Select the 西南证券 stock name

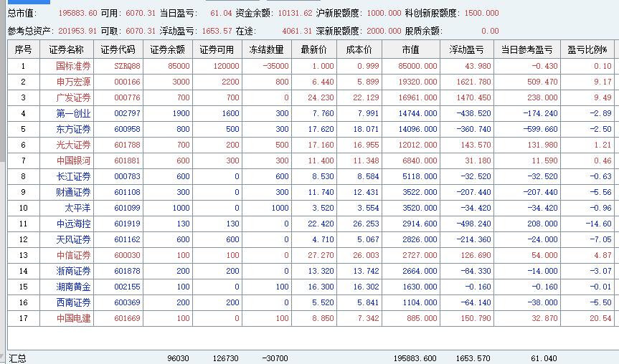pyautogui.click(x=73, y=303)
